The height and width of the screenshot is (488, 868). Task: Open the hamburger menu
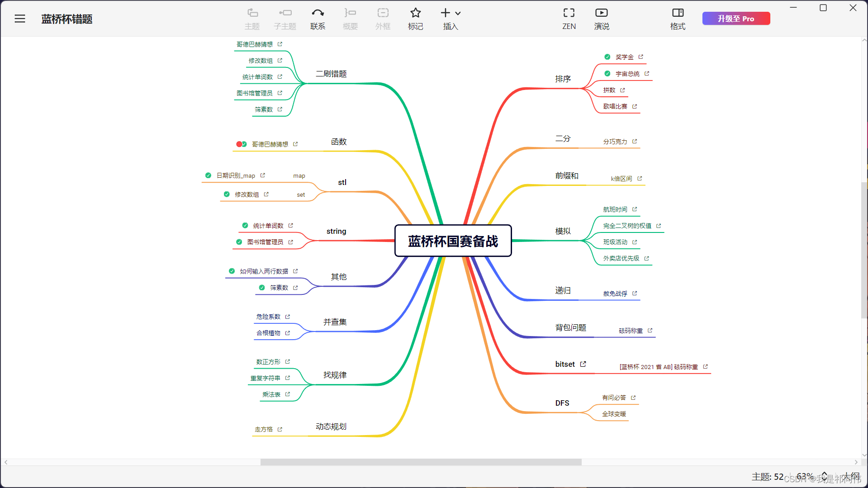(x=20, y=19)
